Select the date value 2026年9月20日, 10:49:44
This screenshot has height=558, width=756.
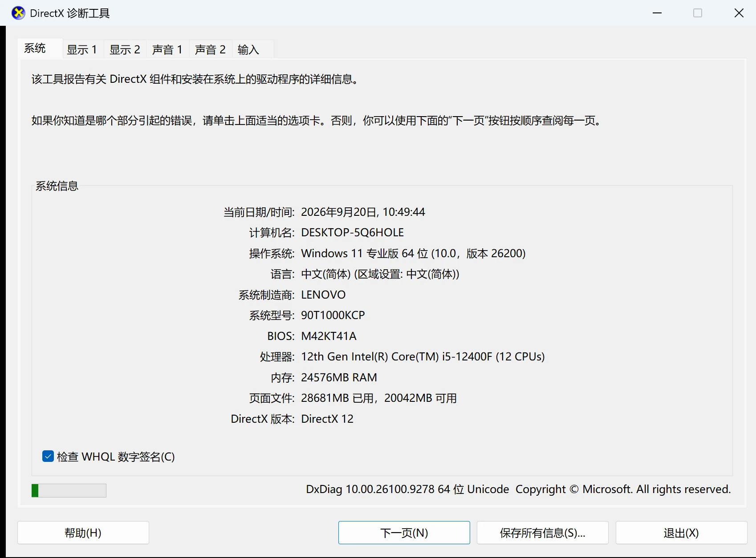(x=363, y=212)
